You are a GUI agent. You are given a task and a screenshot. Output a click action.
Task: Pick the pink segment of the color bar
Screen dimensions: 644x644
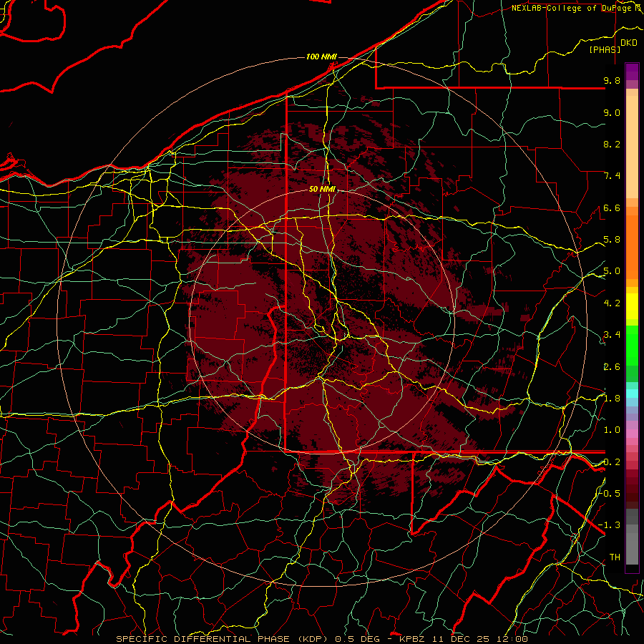[x=632, y=434]
